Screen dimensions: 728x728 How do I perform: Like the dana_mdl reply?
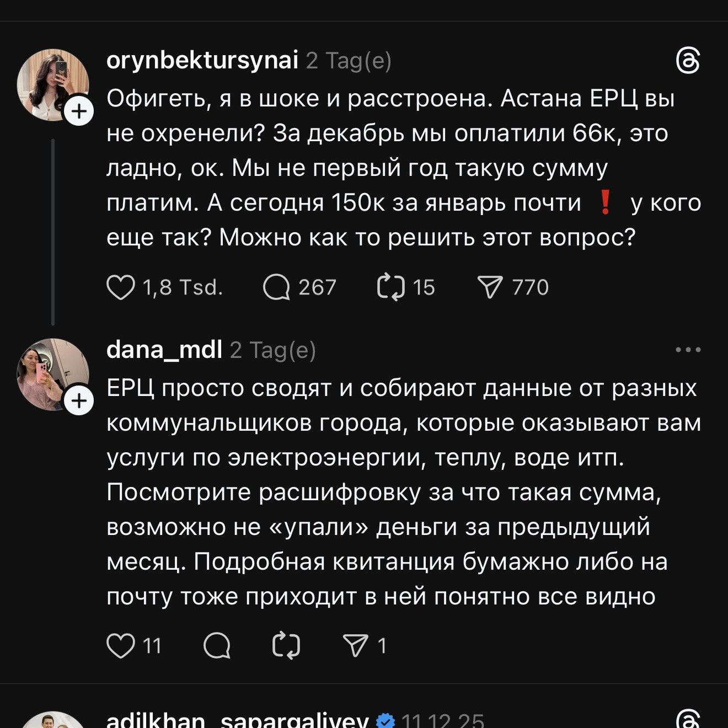click(x=121, y=645)
